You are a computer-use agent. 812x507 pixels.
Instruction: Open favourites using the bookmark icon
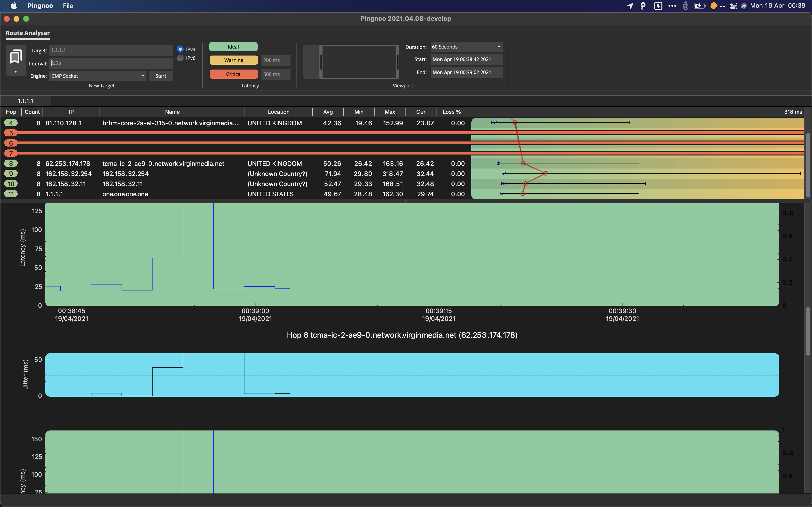pos(15,56)
